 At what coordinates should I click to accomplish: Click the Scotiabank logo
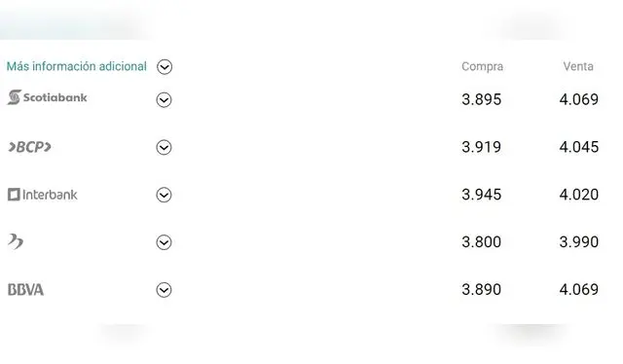pos(48,97)
